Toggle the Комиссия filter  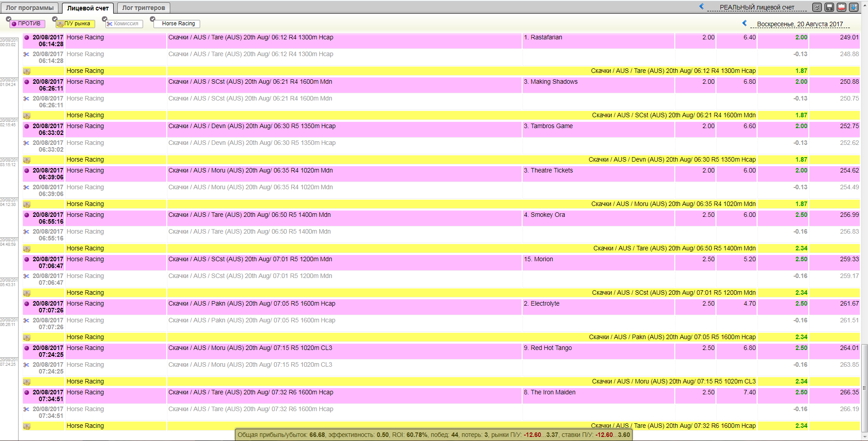click(124, 24)
